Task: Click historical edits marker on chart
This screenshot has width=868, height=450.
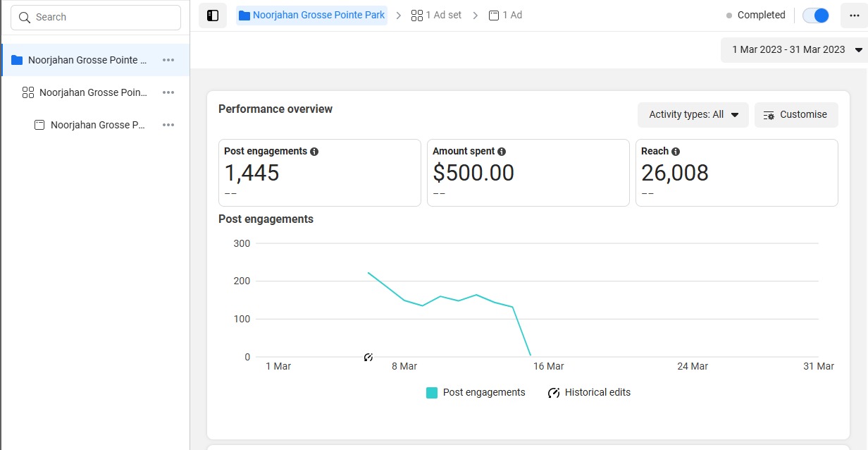Action: [368, 358]
